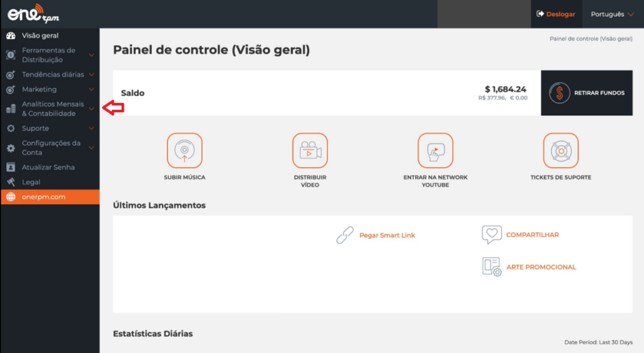Click the onerpm.com globe icon

(11, 197)
